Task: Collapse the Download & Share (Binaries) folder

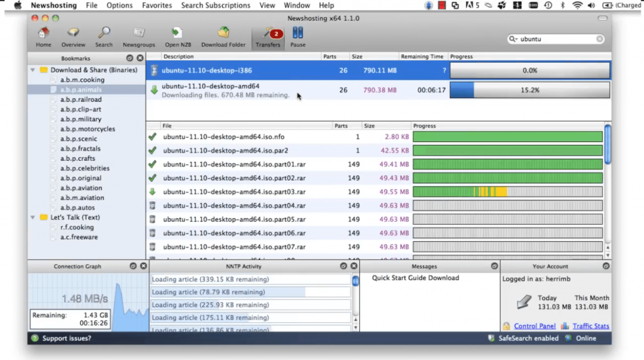Action: point(33,70)
